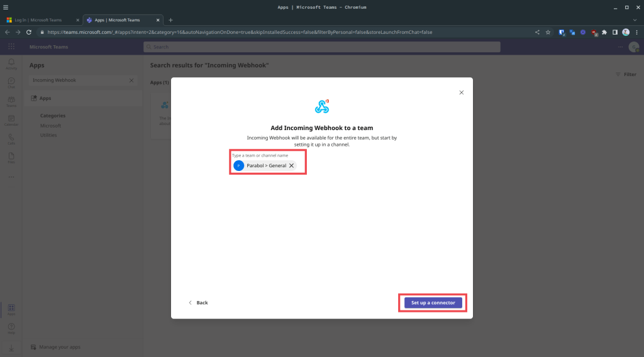Open a new browser tab
The height and width of the screenshot is (357, 644).
coord(170,20)
